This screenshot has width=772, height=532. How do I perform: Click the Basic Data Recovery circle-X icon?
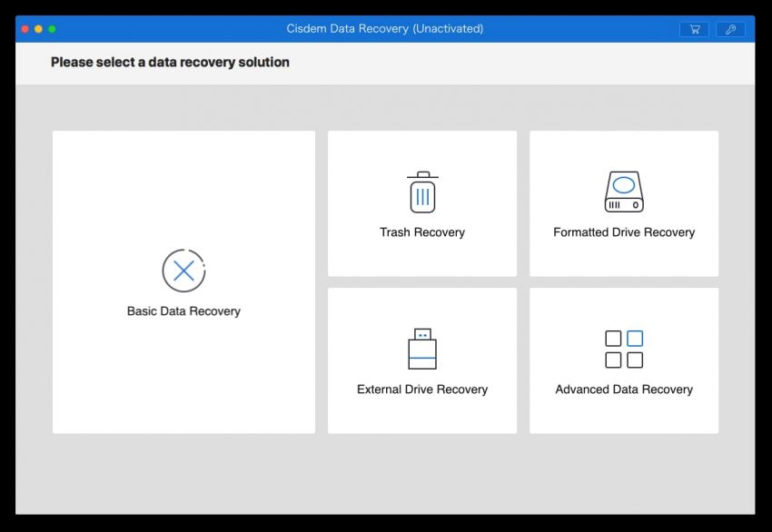point(183,271)
